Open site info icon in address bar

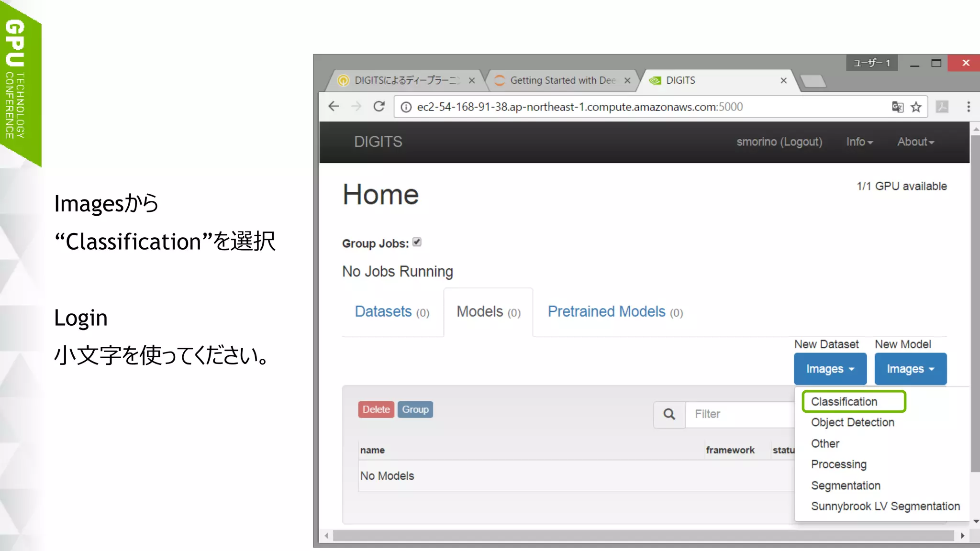pyautogui.click(x=406, y=107)
